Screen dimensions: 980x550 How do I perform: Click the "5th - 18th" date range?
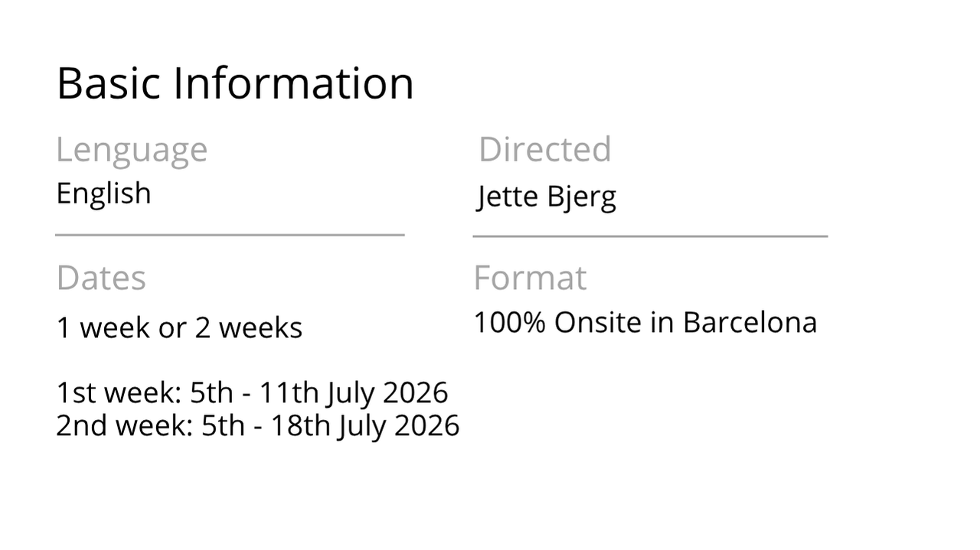point(266,425)
